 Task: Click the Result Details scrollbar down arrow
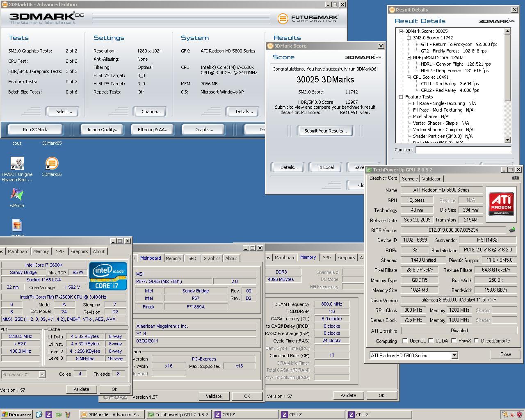[x=507, y=140]
